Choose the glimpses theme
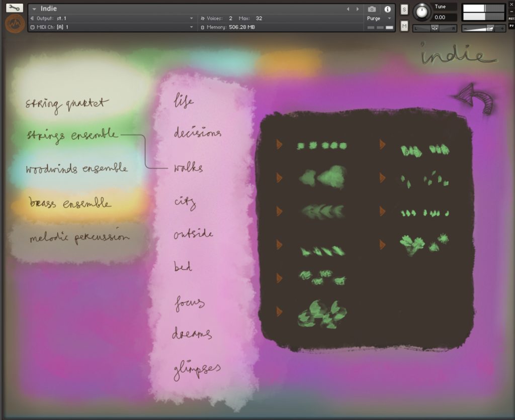The image size is (515, 420). pos(197,370)
